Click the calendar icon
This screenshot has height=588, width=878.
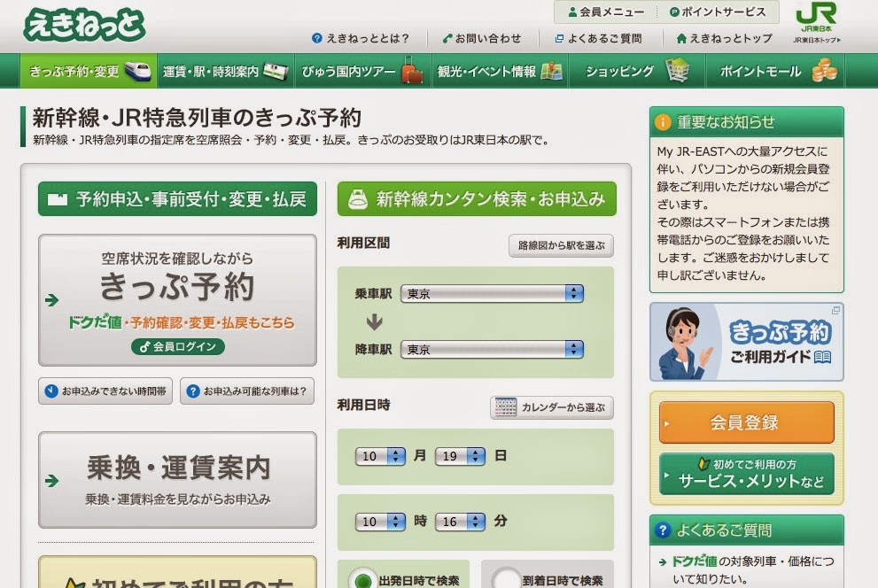pyautogui.click(x=505, y=407)
